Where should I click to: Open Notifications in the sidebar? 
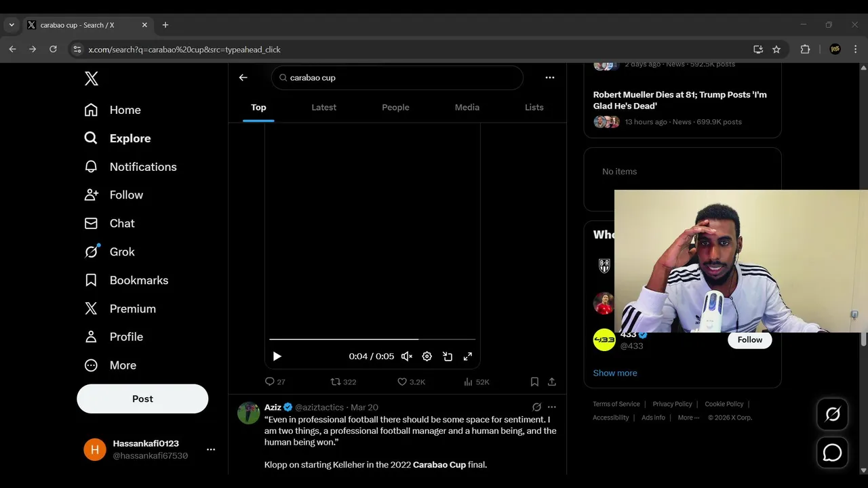(130, 167)
